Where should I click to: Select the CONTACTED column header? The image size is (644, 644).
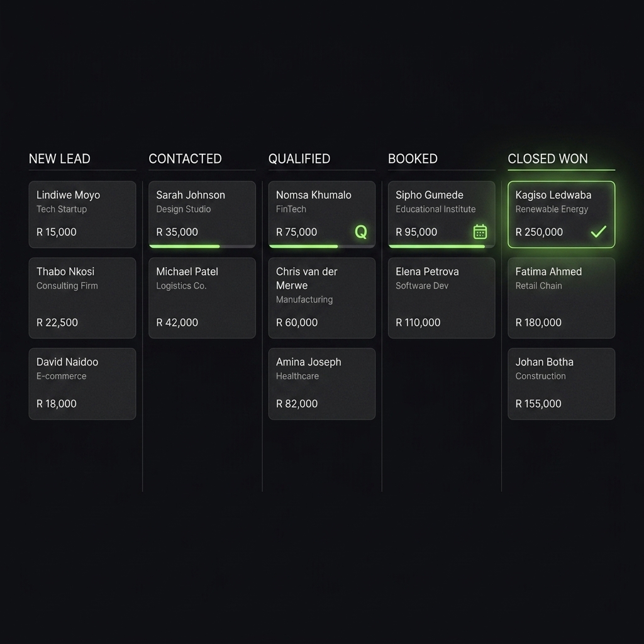[185, 159]
